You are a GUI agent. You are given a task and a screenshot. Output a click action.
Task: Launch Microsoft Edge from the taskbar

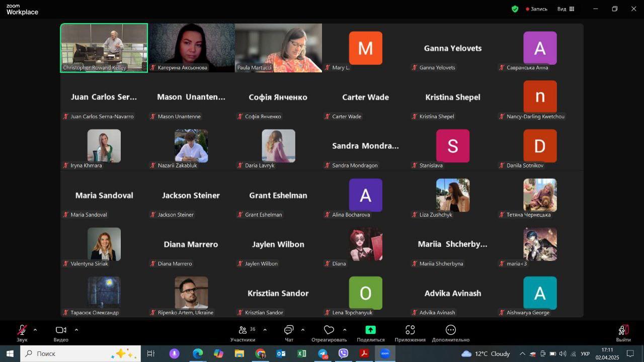click(x=197, y=353)
